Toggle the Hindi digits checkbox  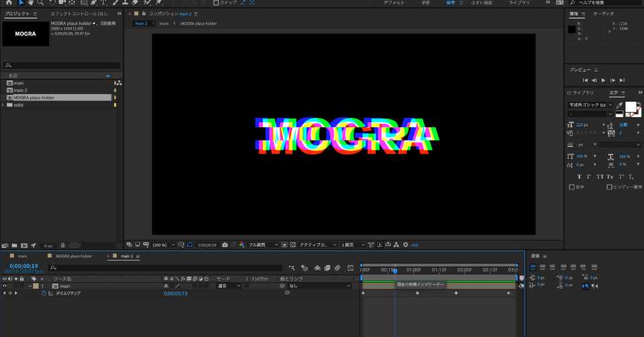tap(610, 187)
